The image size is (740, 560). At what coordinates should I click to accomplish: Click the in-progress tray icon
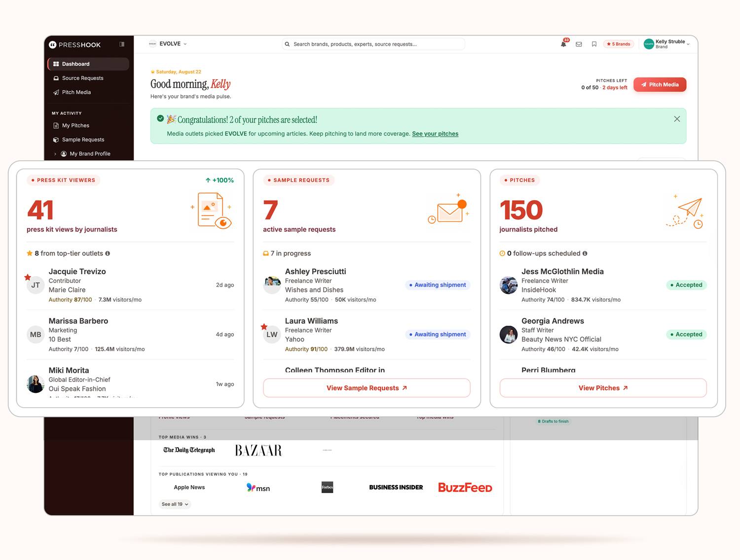[266, 253]
